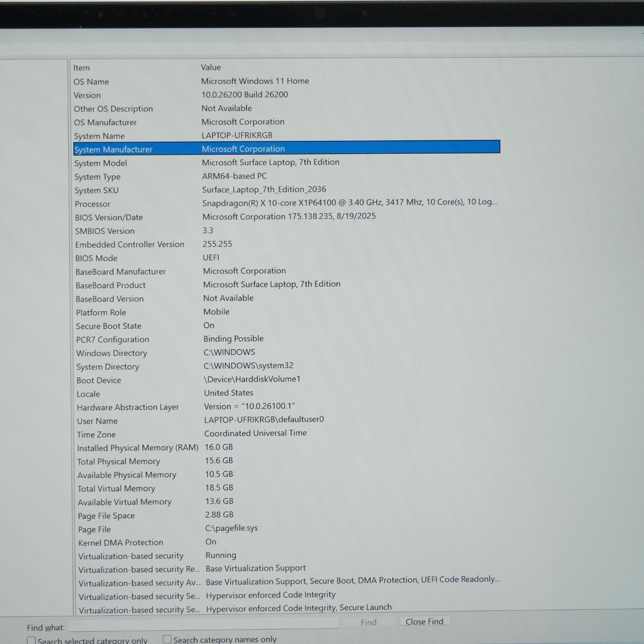
Task: Select the System SKU row
Action: point(287,190)
